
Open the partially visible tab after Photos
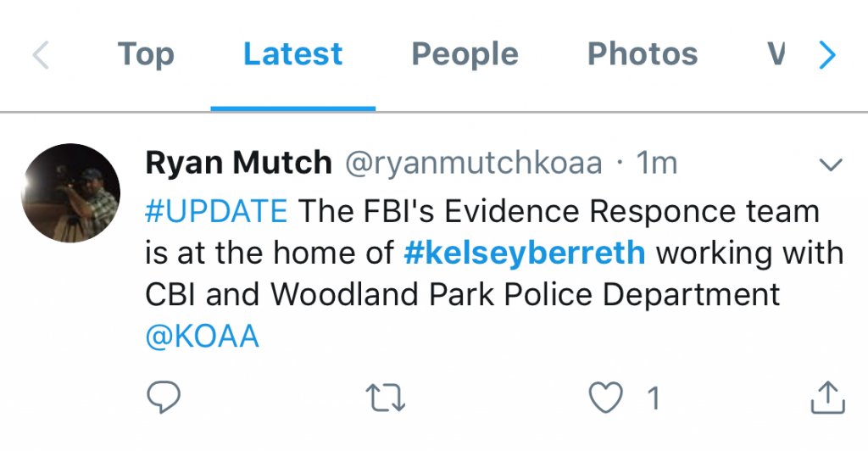pyautogui.click(x=776, y=55)
